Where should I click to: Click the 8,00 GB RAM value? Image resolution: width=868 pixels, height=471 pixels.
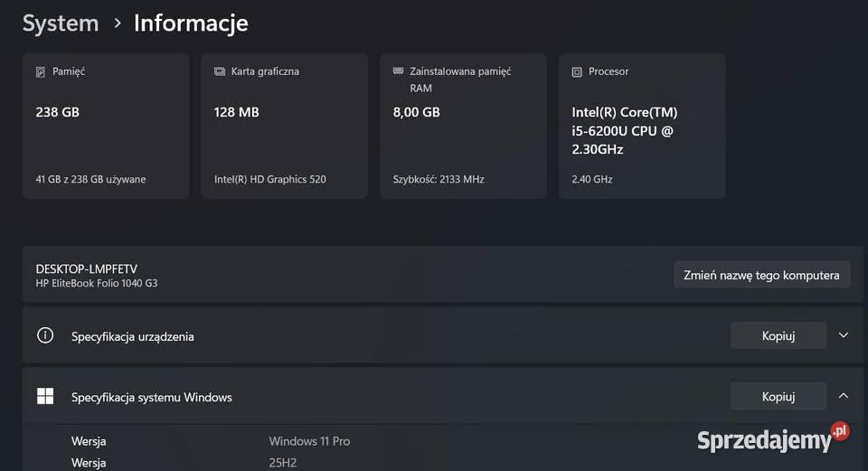416,112
